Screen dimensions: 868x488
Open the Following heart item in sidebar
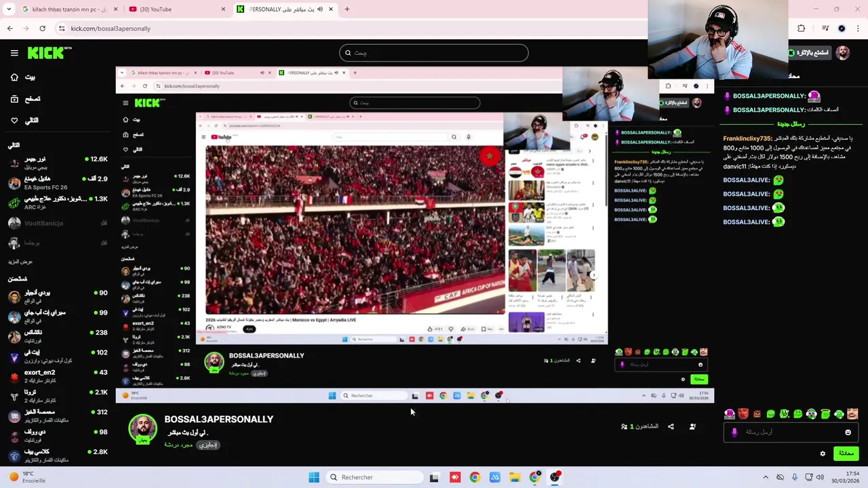tap(24, 120)
